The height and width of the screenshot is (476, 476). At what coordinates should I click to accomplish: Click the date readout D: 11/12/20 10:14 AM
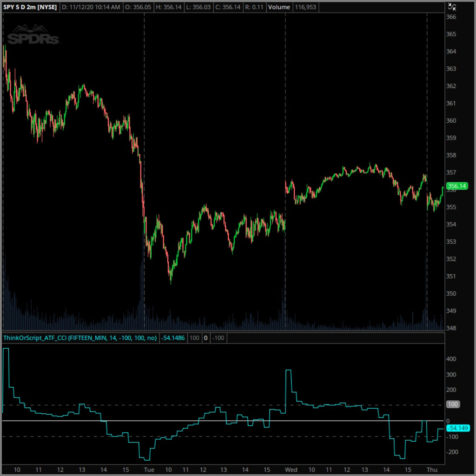pyautogui.click(x=91, y=7)
